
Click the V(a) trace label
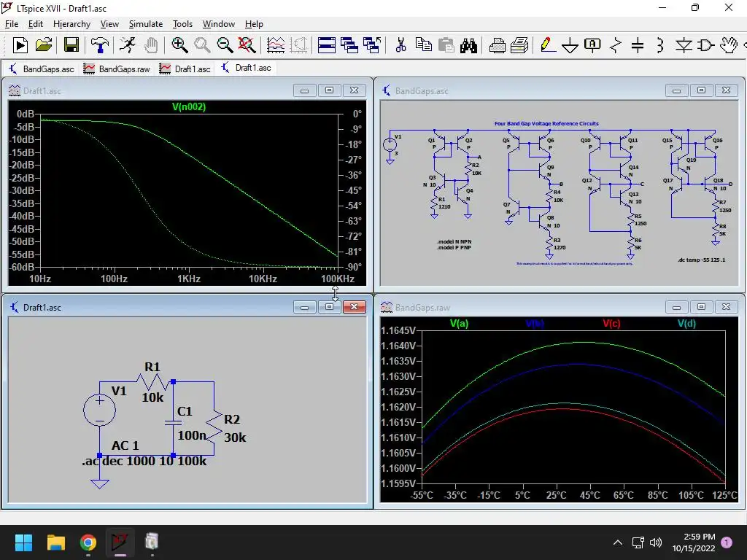click(x=460, y=324)
